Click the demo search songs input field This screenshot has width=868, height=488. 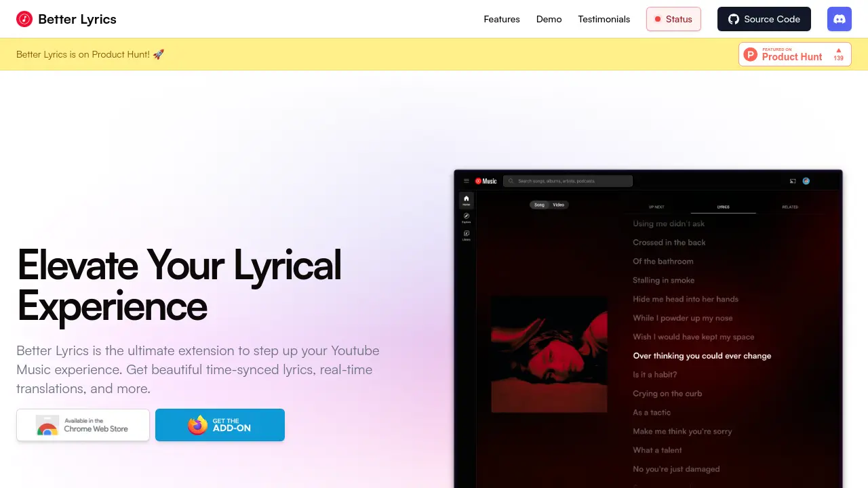click(568, 181)
